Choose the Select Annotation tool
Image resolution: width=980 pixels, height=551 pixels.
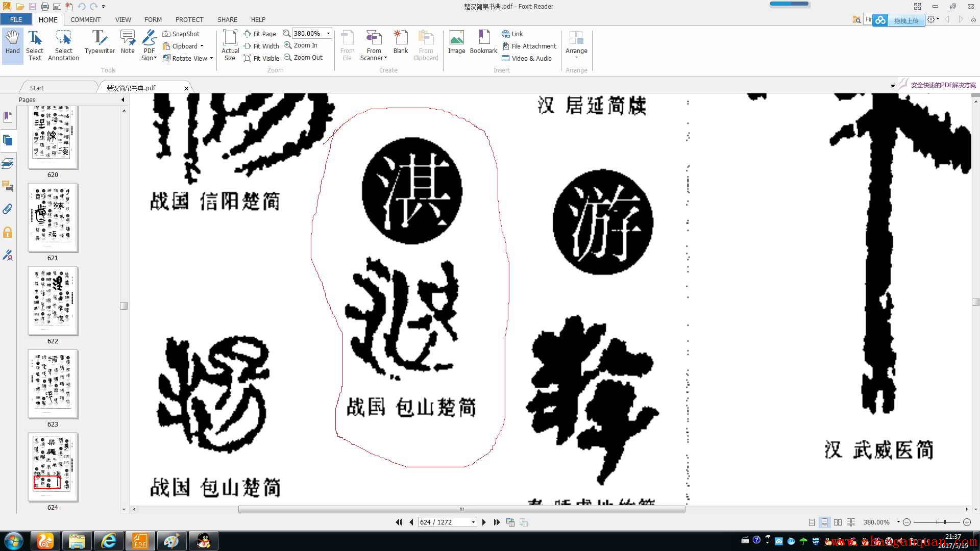pos(63,45)
